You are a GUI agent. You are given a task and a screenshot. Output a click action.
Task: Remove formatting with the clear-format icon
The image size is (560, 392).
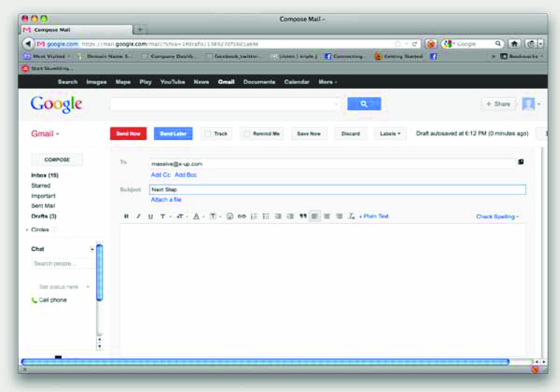(x=352, y=216)
